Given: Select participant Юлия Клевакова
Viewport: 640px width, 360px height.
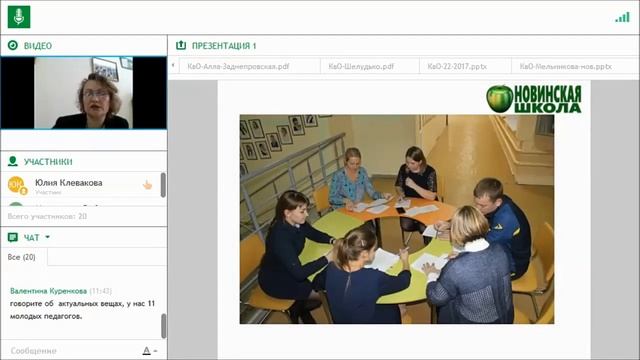Looking at the screenshot, I should (x=81, y=185).
